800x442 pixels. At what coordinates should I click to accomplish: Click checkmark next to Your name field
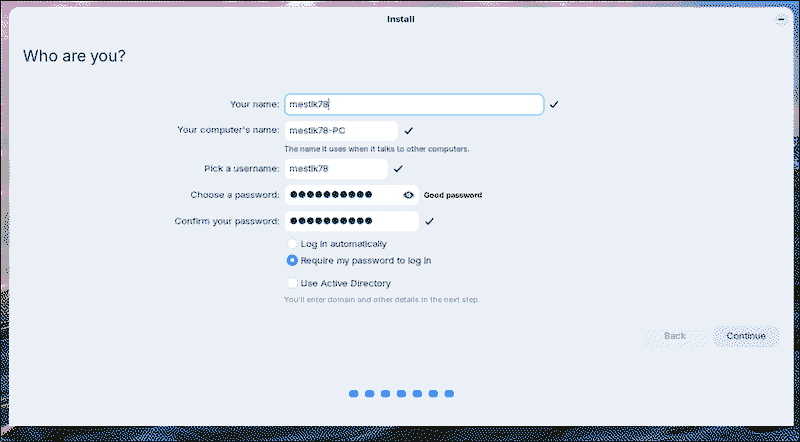coord(554,105)
